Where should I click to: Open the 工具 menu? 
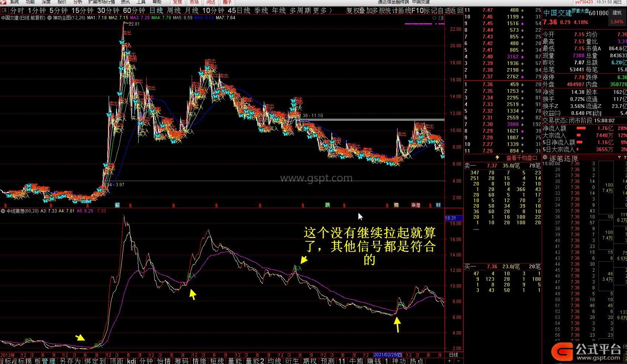141,2
